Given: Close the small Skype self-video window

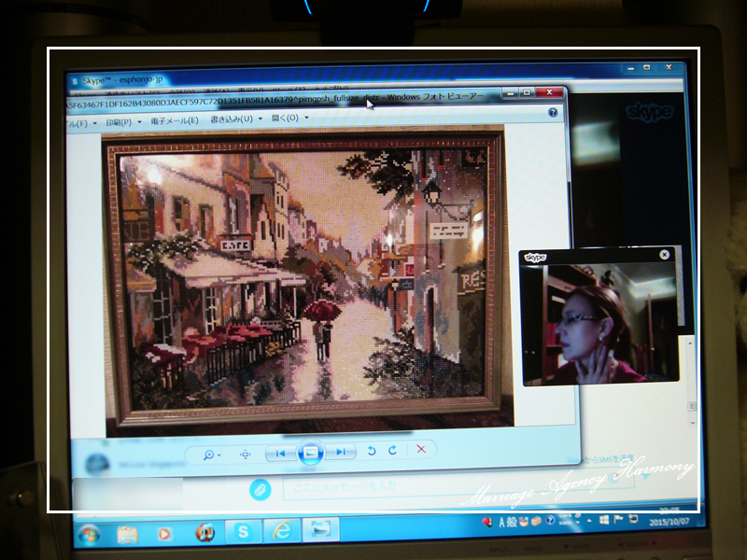Looking at the screenshot, I should pyautogui.click(x=664, y=255).
